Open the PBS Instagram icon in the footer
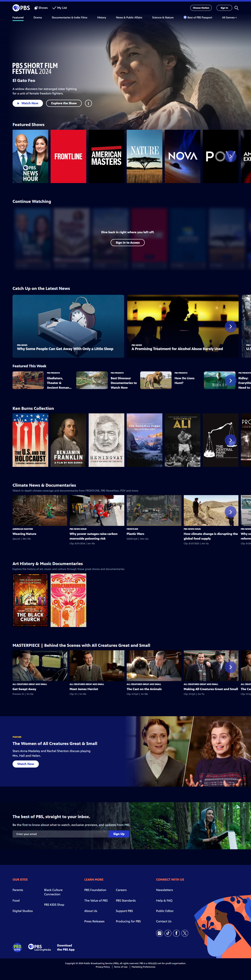 tap(160, 933)
